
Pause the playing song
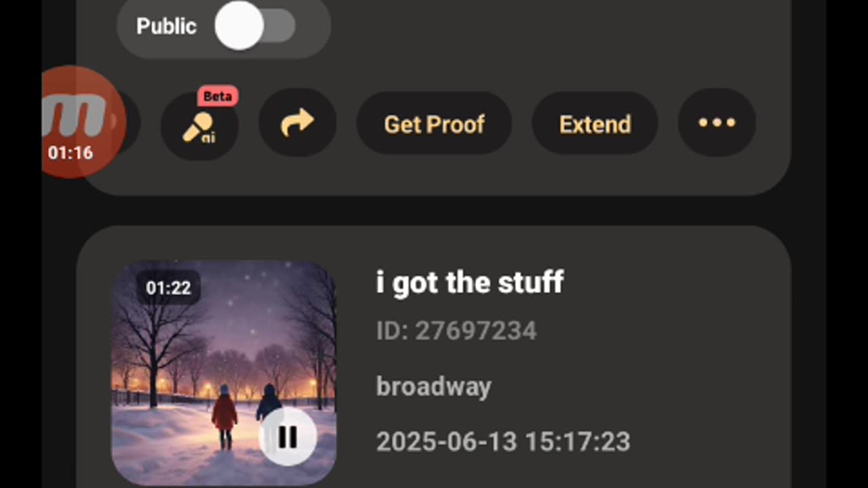point(288,437)
